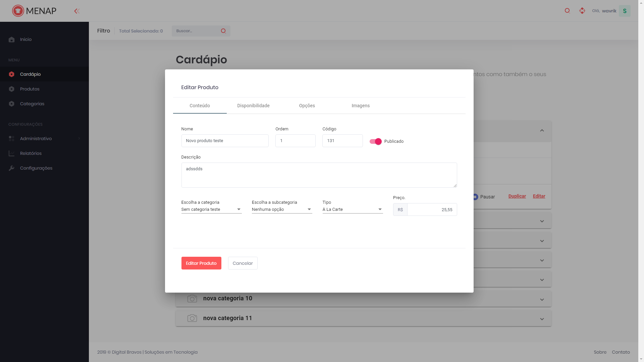Screen dimensions: 644x362
Task: Expand the Administrativo submenu arrow
Action: click(x=79, y=138)
